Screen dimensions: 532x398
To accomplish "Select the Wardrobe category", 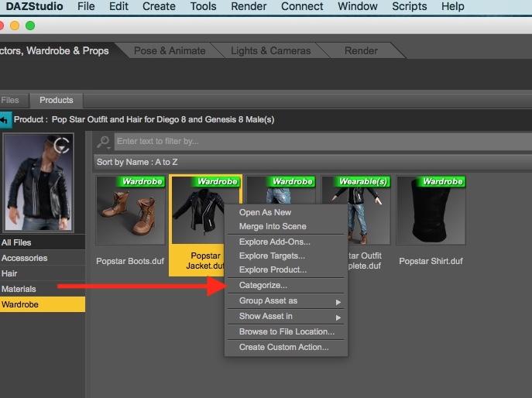I will tap(43, 304).
